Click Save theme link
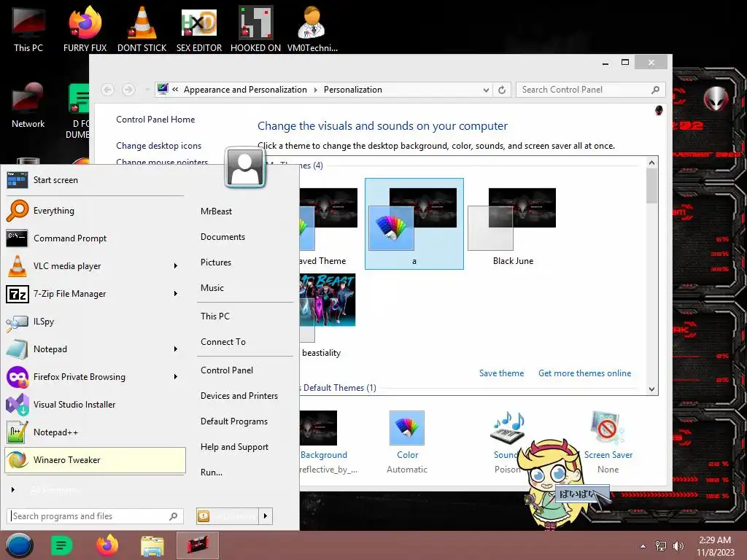 (501, 373)
